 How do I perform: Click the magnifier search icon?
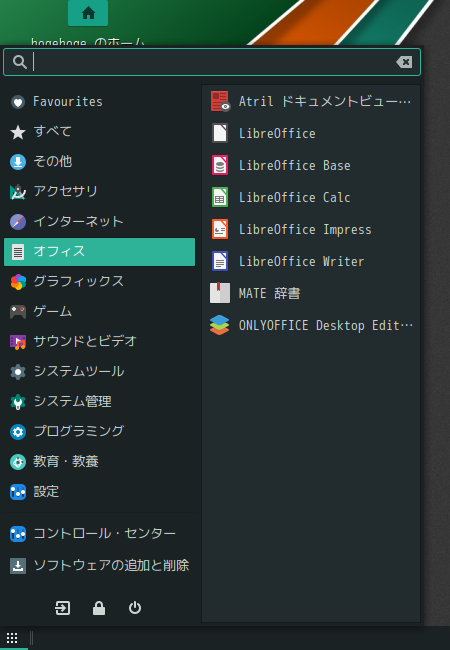pos(19,62)
